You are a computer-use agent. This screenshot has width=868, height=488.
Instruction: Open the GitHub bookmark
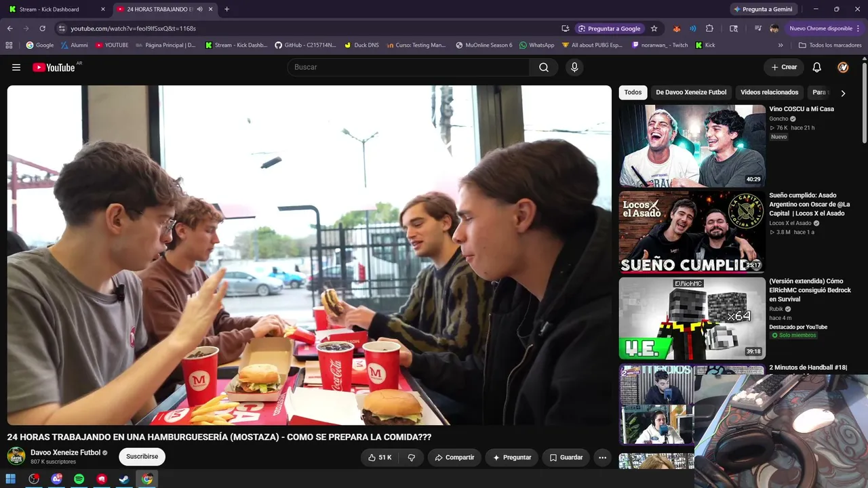coord(305,45)
